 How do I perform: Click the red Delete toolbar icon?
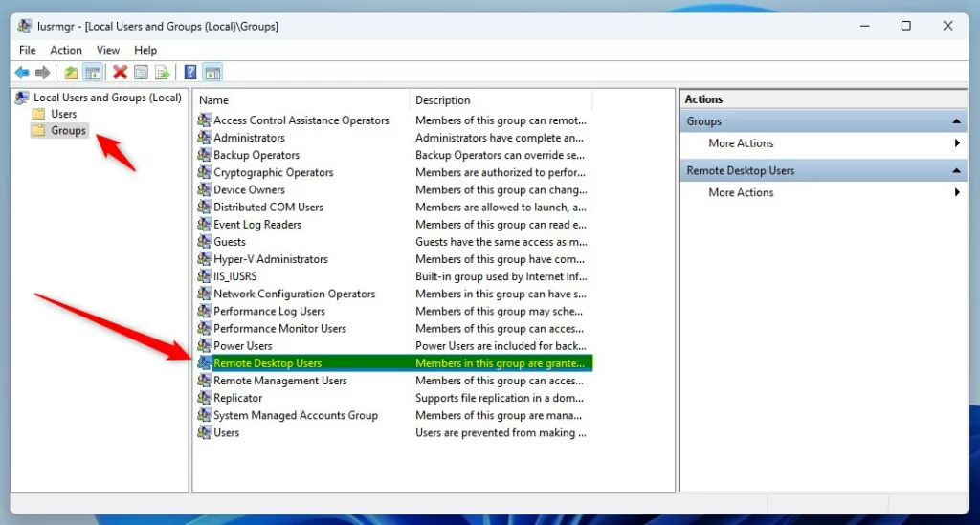[120, 73]
